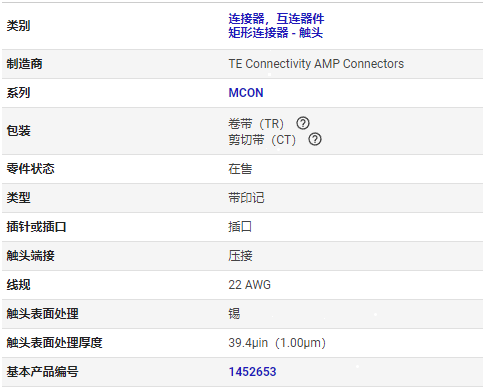Click the 39.4µin (1.00µm) thickness value
Screen dimensions: 483x388
point(277,343)
